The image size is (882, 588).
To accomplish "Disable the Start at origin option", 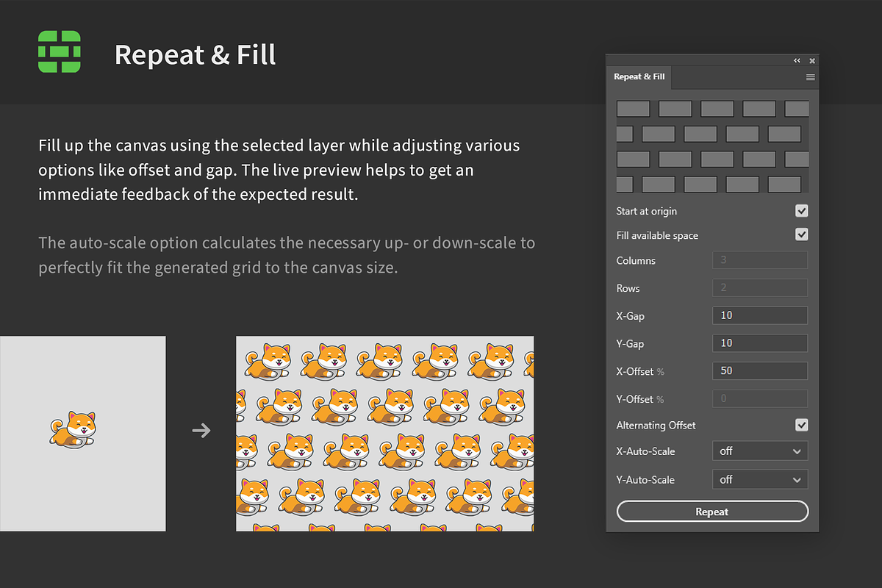I will (x=802, y=211).
